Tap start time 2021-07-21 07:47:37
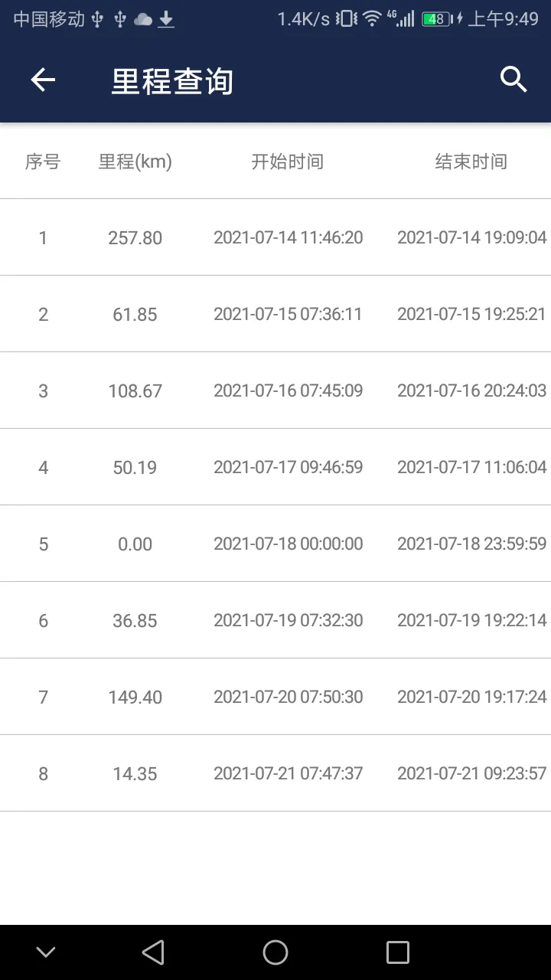 tap(288, 773)
